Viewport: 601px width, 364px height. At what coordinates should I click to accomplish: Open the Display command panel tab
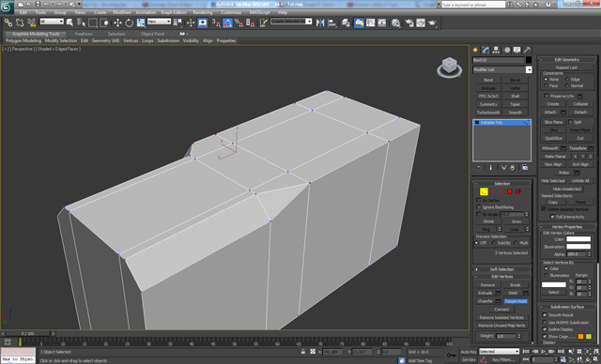[517, 50]
